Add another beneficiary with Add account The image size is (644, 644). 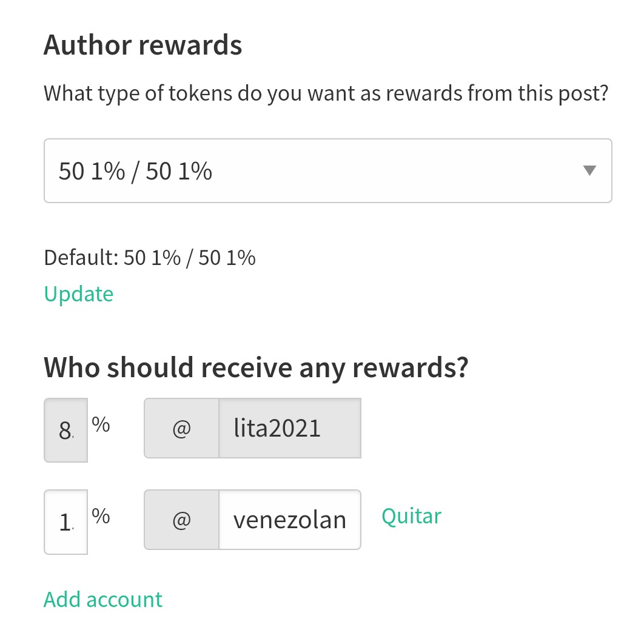tap(103, 600)
